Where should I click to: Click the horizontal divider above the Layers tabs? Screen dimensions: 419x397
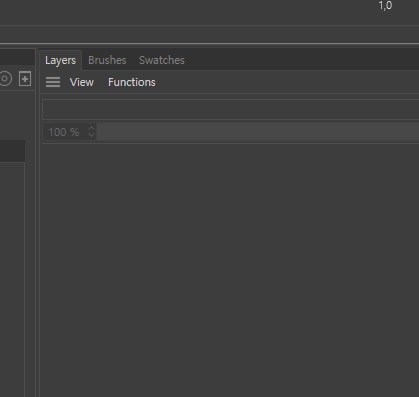[209, 44]
